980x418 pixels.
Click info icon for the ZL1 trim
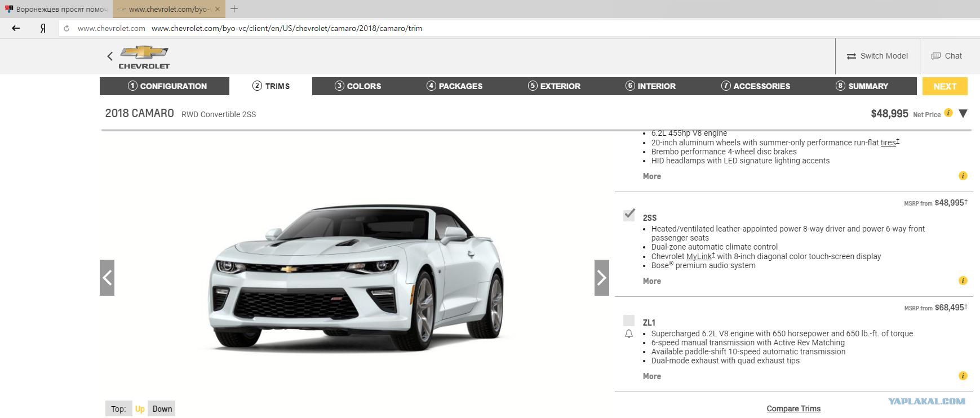coord(963,376)
